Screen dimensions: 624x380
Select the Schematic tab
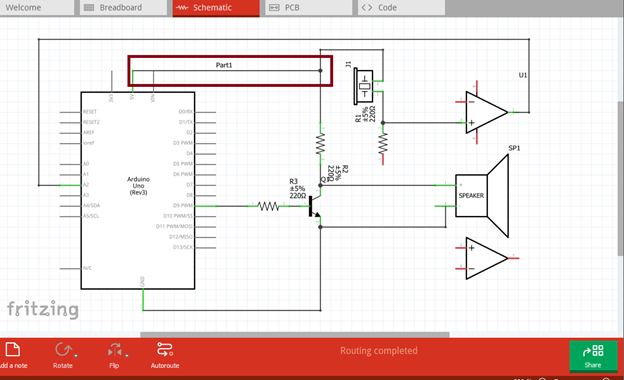[x=216, y=8]
